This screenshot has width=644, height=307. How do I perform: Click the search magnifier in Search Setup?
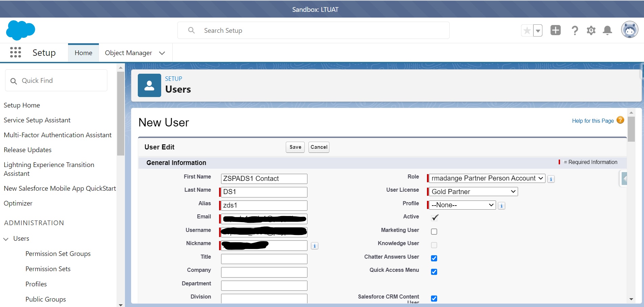tap(191, 30)
